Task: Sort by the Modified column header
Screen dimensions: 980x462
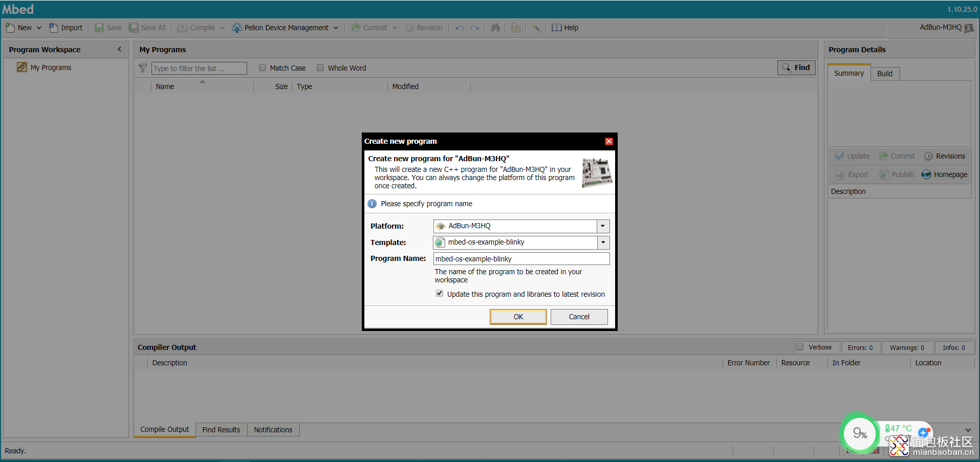Action: 429,86
